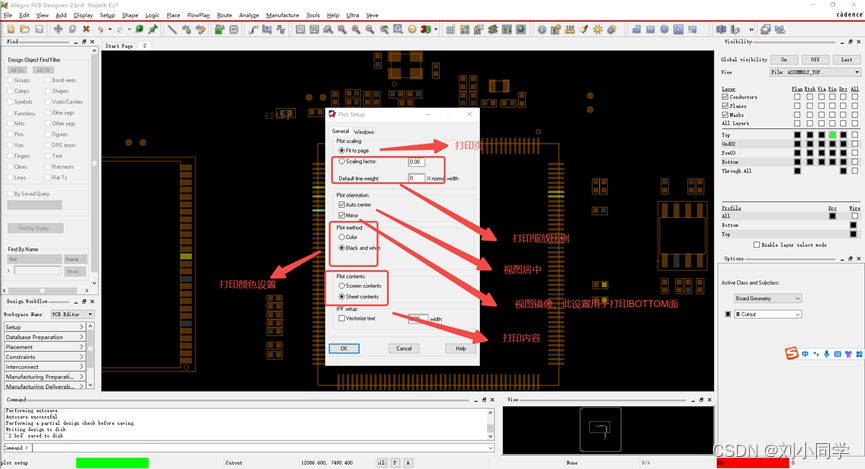
Task: Click the New file toolbar icon
Action: click(x=9, y=29)
